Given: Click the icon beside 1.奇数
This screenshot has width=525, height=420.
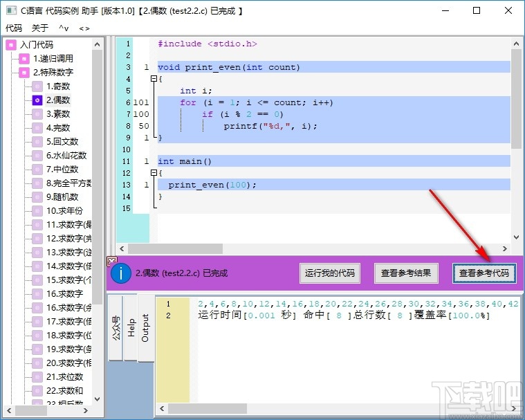Looking at the screenshot, I should [37, 86].
